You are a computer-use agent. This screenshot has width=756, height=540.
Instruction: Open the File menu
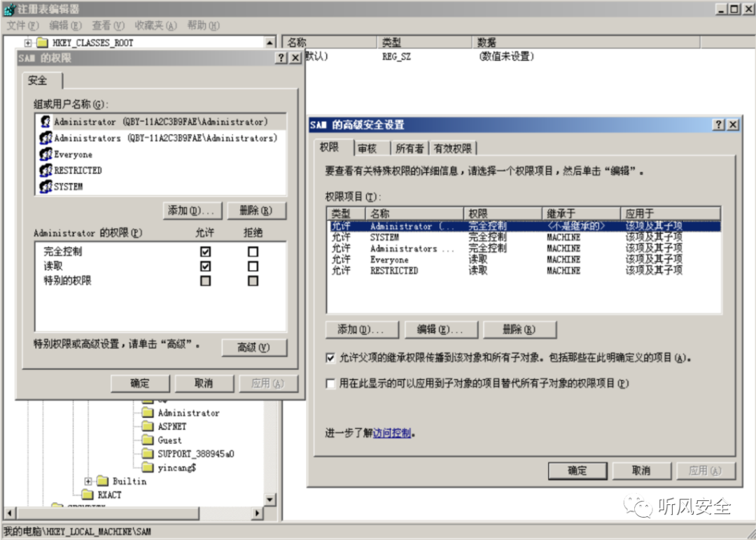(22, 25)
